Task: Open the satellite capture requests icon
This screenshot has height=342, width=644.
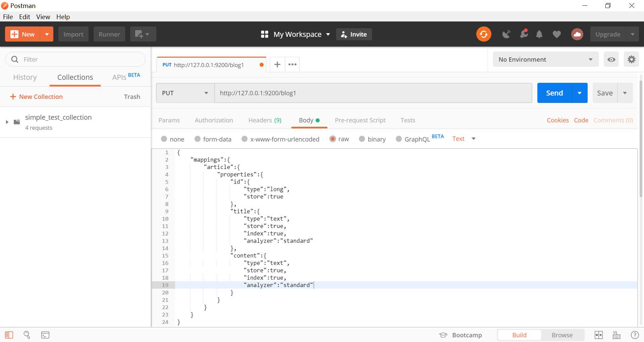Action: pyautogui.click(x=506, y=34)
